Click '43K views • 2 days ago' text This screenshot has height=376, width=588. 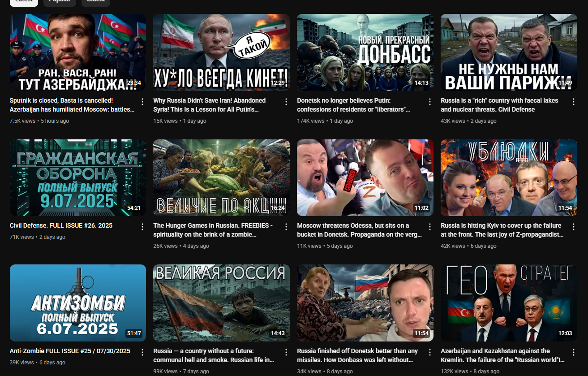[468, 121]
